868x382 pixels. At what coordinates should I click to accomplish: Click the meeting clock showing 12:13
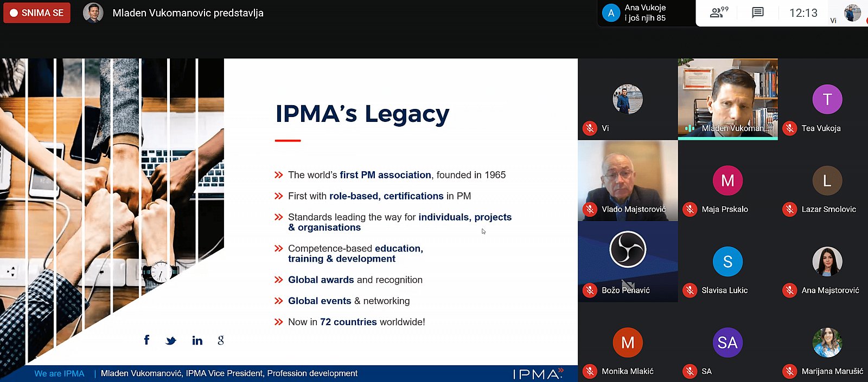coord(803,13)
